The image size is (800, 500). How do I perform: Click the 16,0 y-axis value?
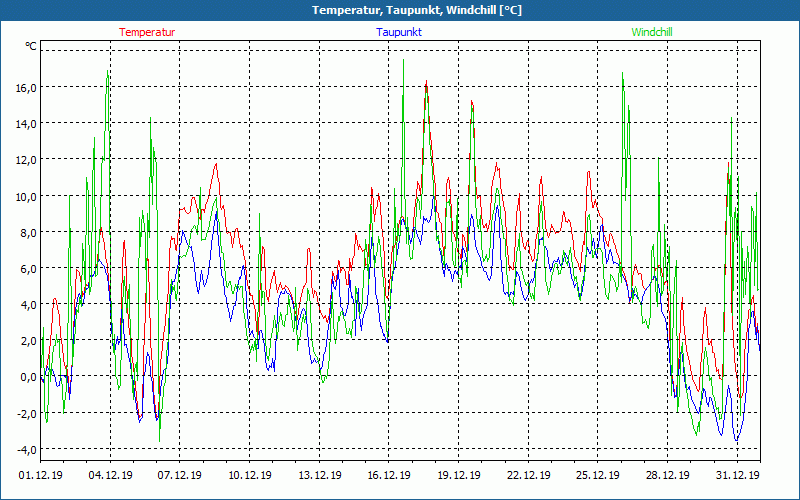tap(26, 87)
